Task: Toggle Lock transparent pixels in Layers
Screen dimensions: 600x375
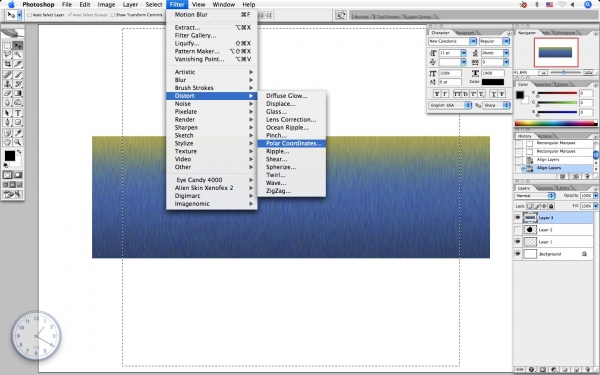Action: (x=530, y=206)
